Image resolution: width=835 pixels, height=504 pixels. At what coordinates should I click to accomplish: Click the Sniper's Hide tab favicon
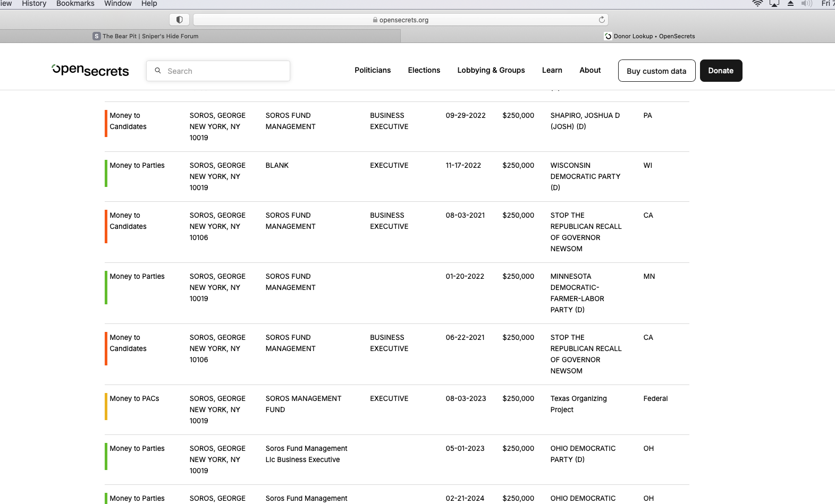(97, 36)
